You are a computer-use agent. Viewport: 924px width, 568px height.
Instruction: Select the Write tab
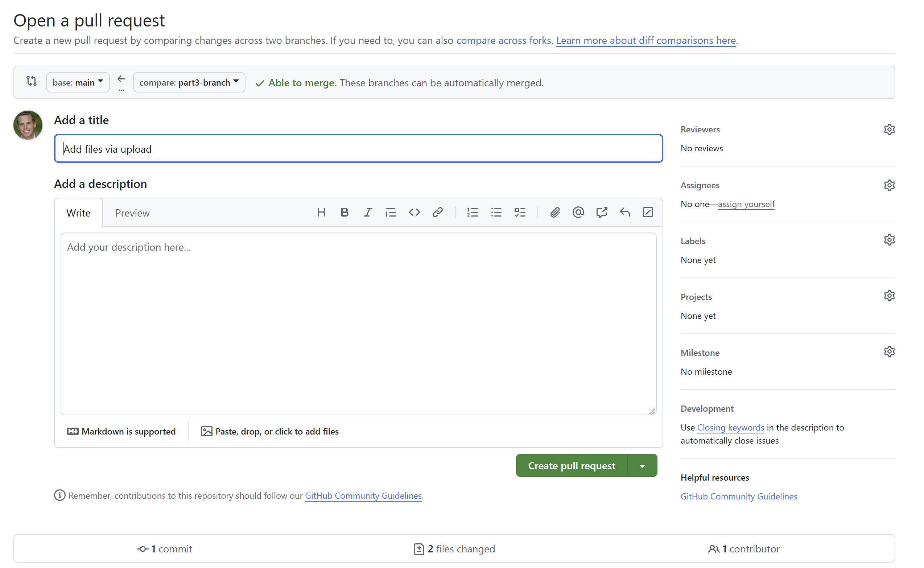[x=78, y=213]
